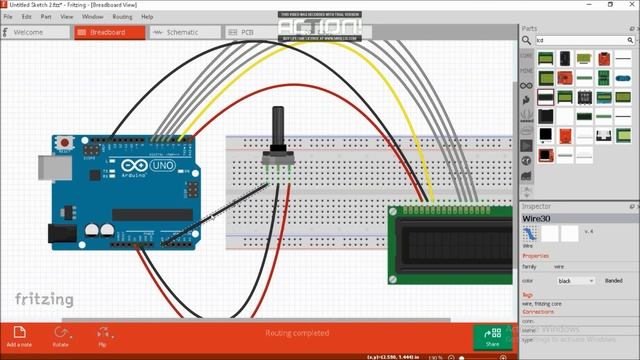Open the Edit menu
This screenshot has width=640, height=360.
[27, 17]
